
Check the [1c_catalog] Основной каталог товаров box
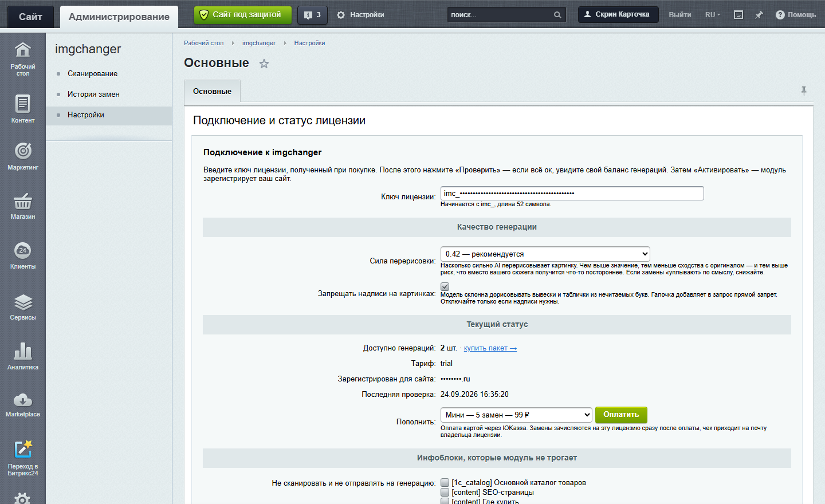click(445, 483)
